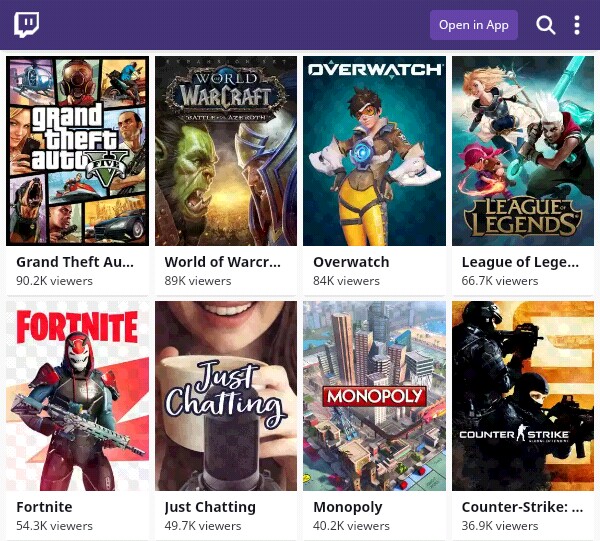Select the Monopoly cover art
The width and height of the screenshot is (600, 541).
click(x=374, y=396)
